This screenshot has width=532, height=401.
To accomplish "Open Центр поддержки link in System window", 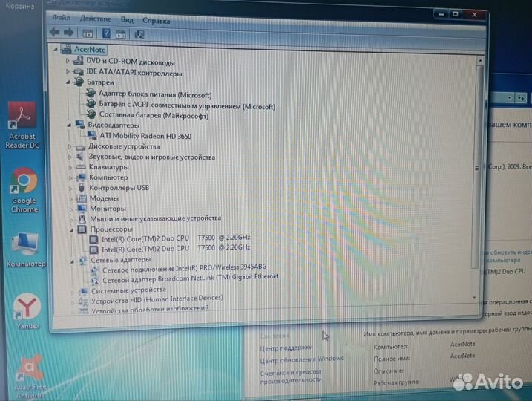I will [x=286, y=348].
